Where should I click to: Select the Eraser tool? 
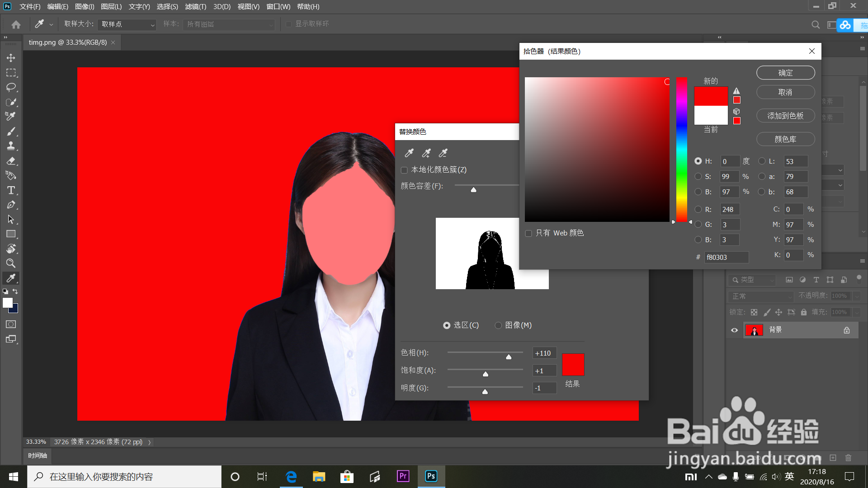point(11,161)
